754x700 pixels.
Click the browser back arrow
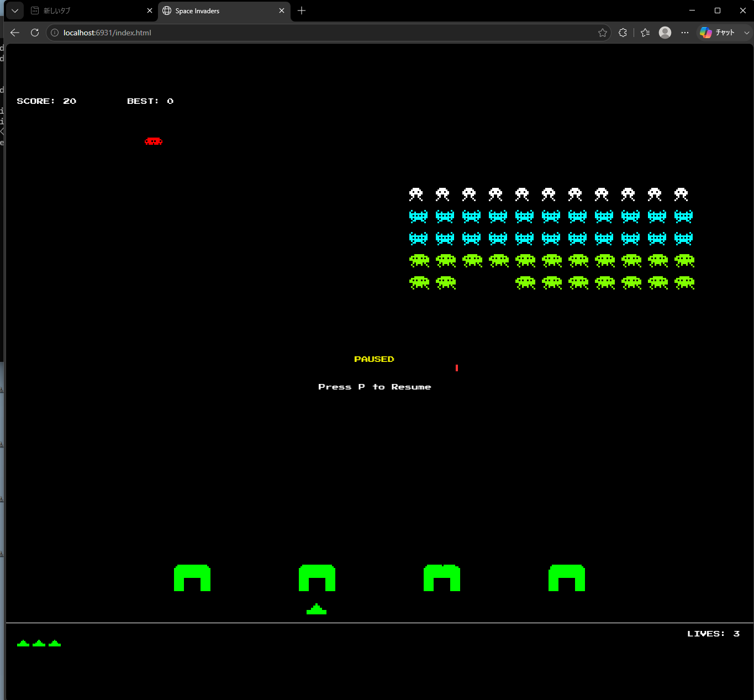click(x=15, y=33)
